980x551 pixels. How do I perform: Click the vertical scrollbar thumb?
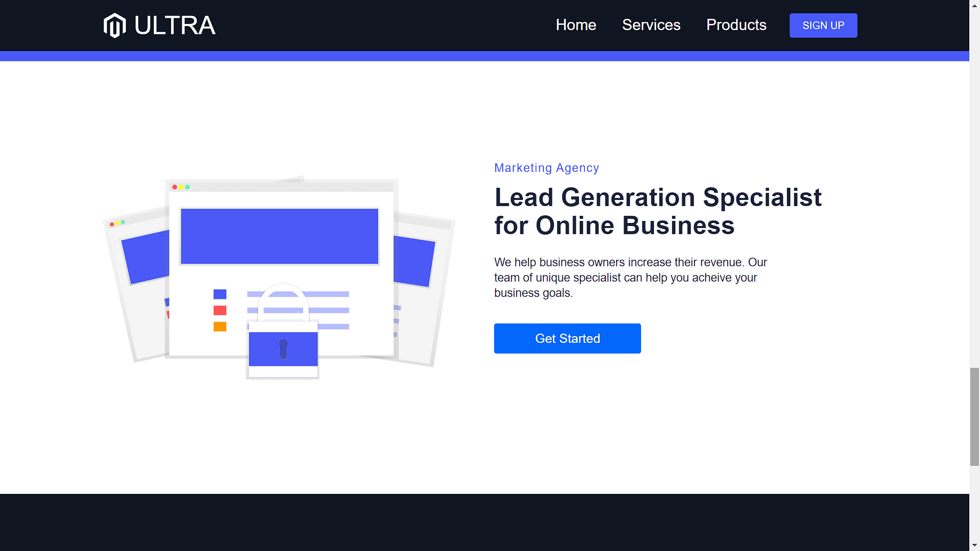pyautogui.click(x=974, y=416)
